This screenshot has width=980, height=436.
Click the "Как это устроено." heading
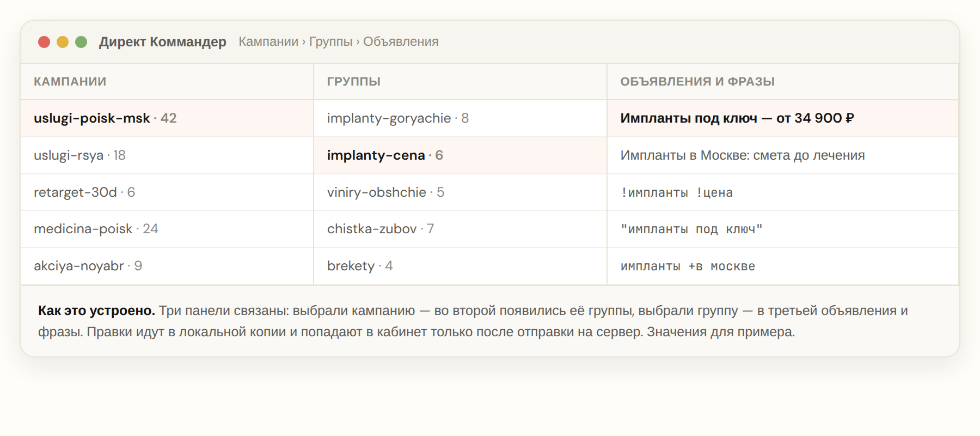[x=96, y=311]
